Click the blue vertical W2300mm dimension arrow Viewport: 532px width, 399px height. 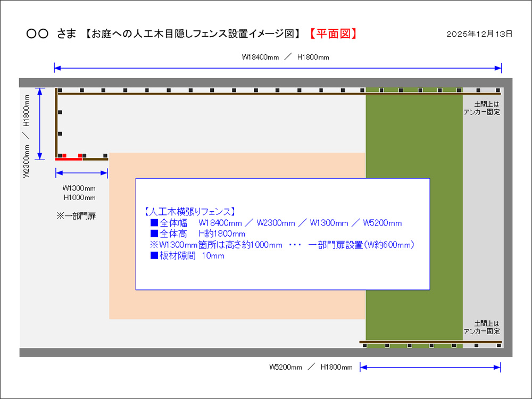[x=40, y=124]
